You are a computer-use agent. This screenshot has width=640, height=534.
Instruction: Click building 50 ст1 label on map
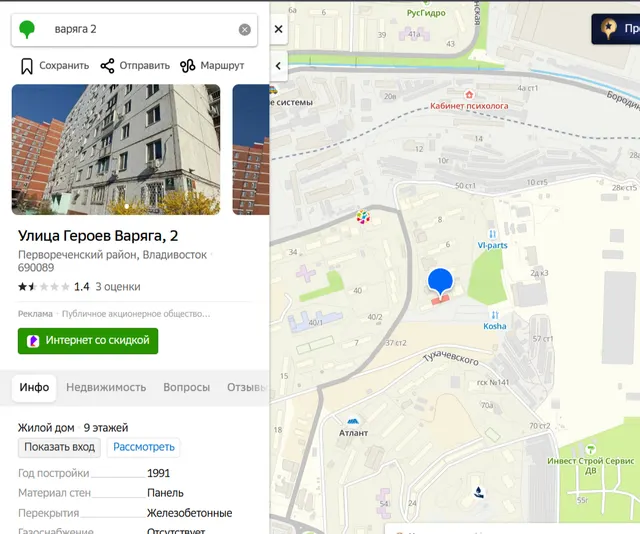point(465,186)
